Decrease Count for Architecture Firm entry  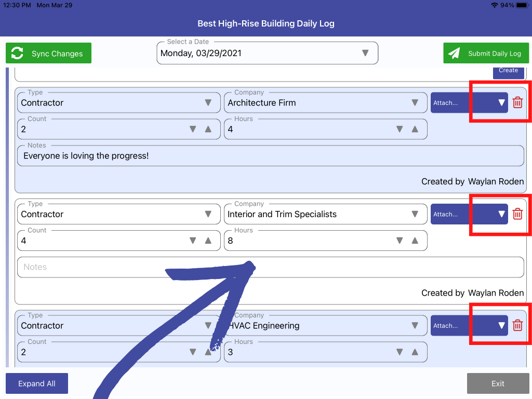pos(193,129)
